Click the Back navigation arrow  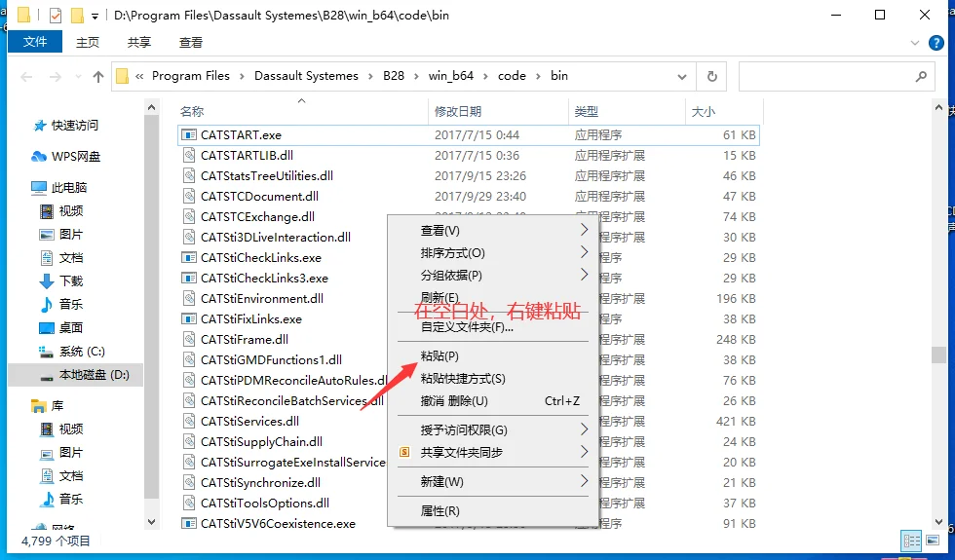pyautogui.click(x=26, y=77)
